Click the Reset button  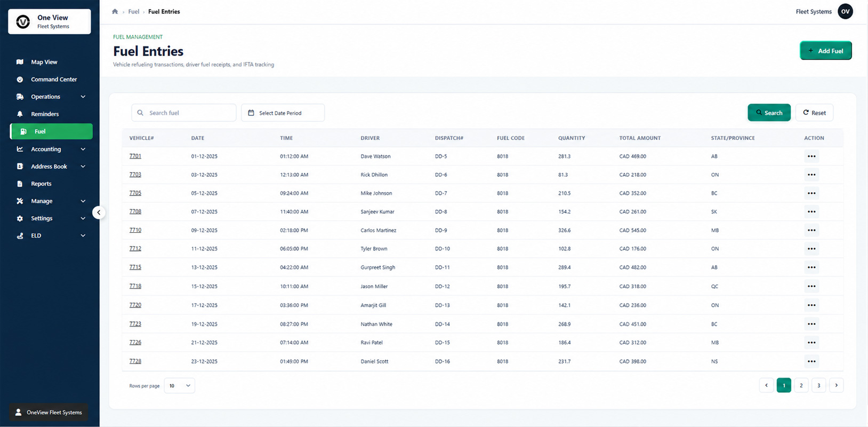tap(814, 113)
